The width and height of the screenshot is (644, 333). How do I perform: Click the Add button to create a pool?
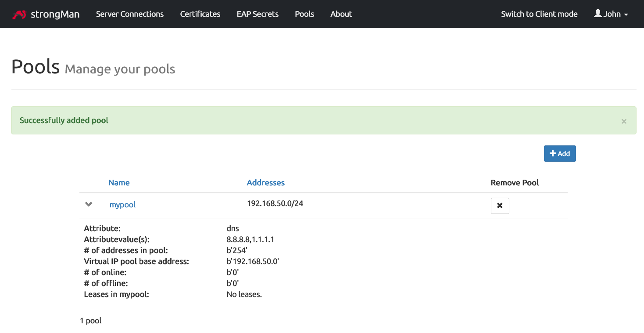(560, 153)
